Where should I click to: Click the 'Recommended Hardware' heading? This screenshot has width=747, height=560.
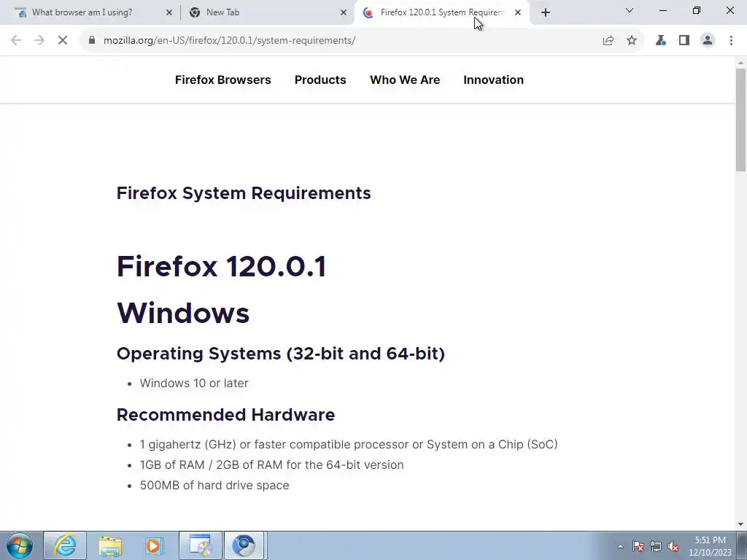tap(226, 415)
